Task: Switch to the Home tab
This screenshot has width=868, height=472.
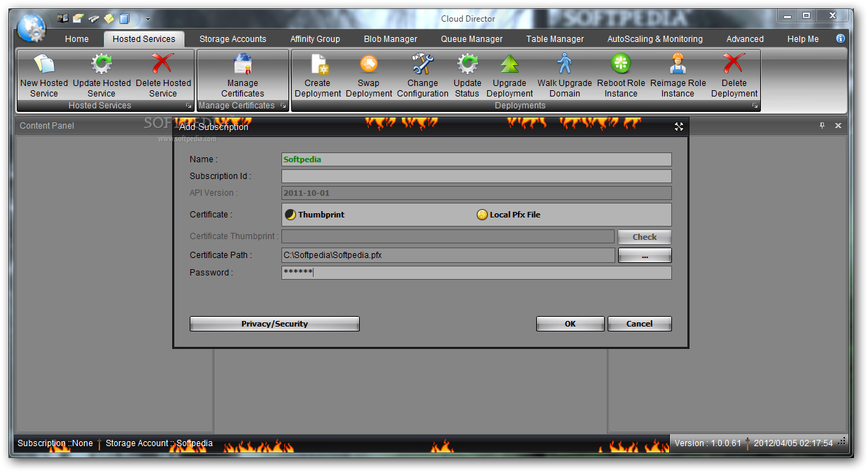Action: point(77,39)
